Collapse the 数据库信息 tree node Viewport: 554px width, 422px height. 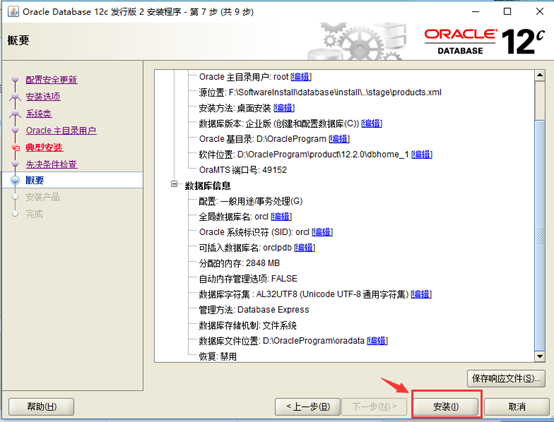[174, 184]
